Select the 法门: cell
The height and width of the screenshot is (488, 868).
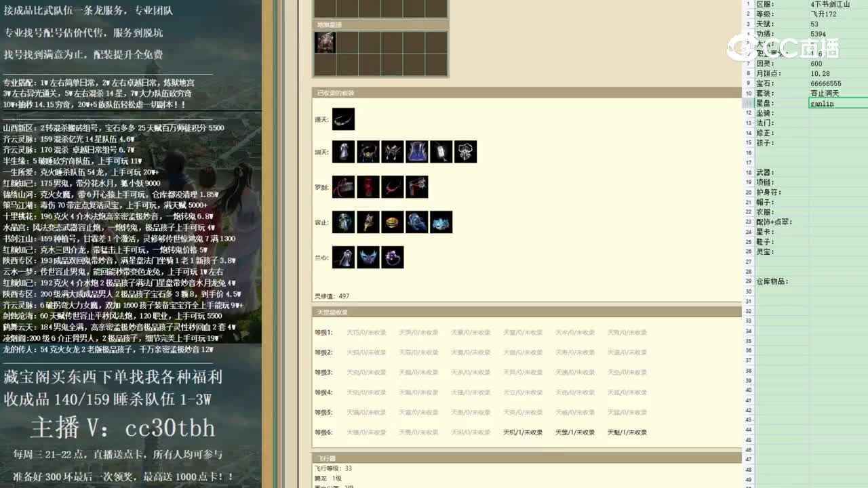click(x=782, y=123)
